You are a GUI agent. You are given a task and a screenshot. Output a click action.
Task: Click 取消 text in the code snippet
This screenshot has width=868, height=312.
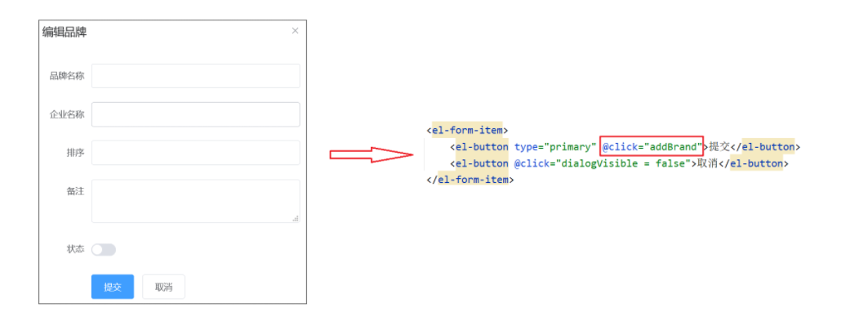[707, 163]
